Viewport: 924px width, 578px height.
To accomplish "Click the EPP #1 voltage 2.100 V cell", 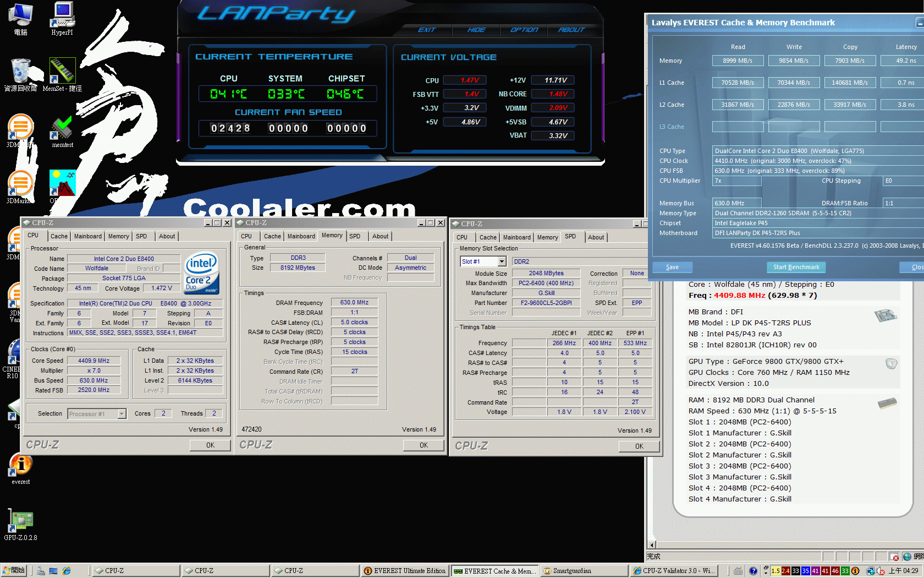I will 635,412.
